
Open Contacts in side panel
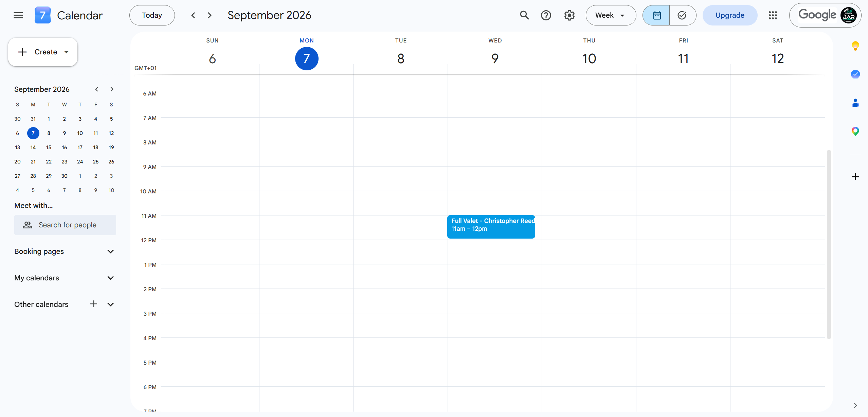tap(855, 103)
